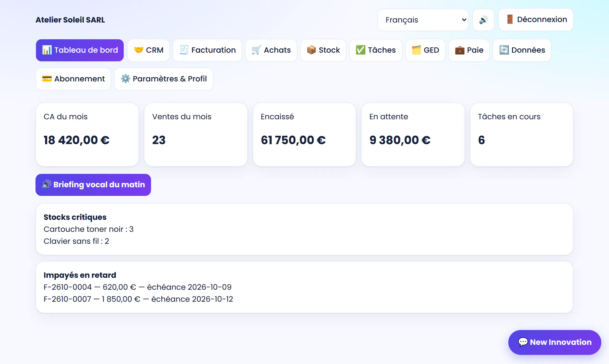The image size is (609, 364).
Task: Click the Stocks critiques heading
Action: (75, 217)
